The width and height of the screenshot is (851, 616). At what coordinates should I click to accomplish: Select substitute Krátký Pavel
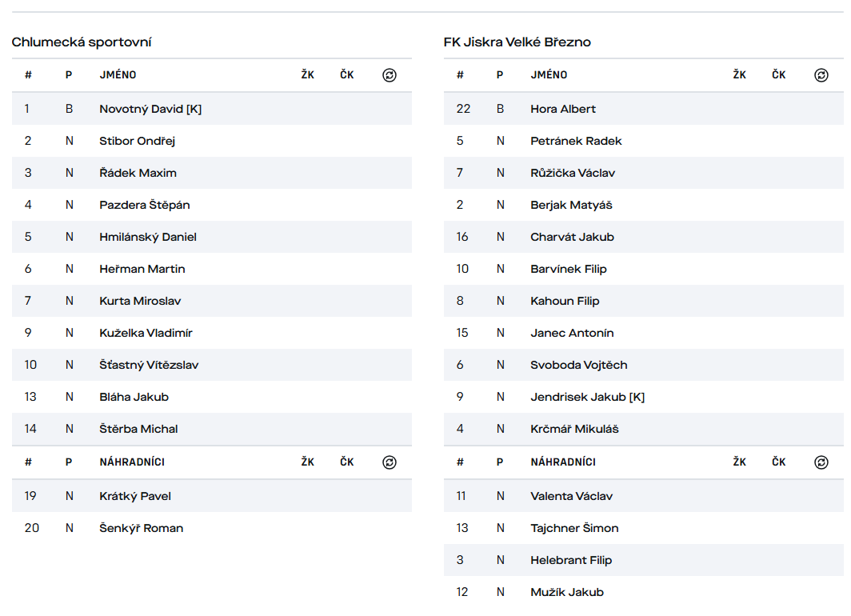[134, 496]
